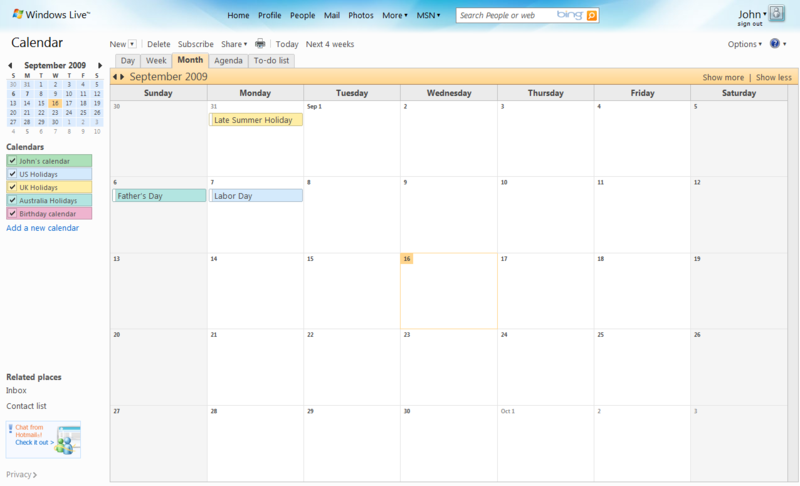
Task: Toggle UK Holidays checkbox
Action: (x=12, y=187)
